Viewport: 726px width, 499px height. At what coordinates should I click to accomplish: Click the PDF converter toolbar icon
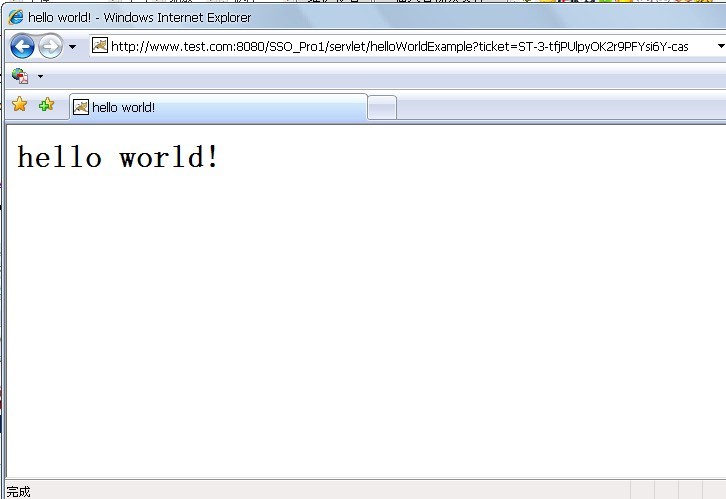[x=20, y=76]
